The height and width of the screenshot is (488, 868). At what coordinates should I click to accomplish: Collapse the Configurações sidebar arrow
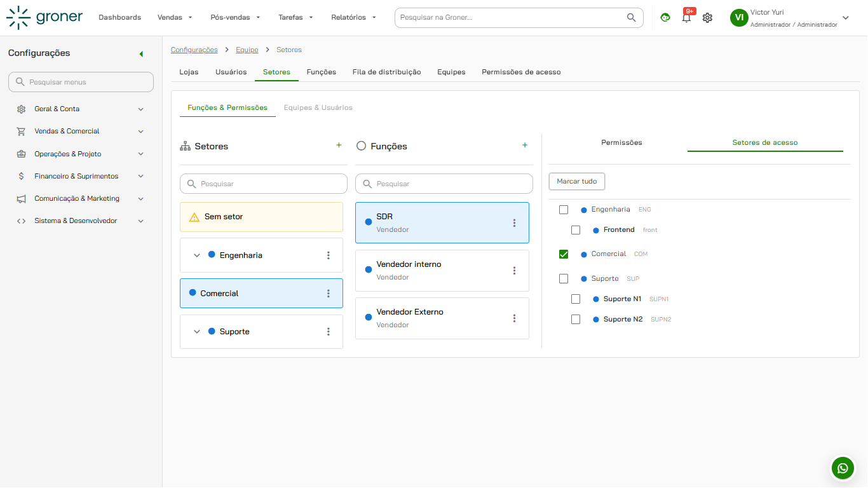141,54
